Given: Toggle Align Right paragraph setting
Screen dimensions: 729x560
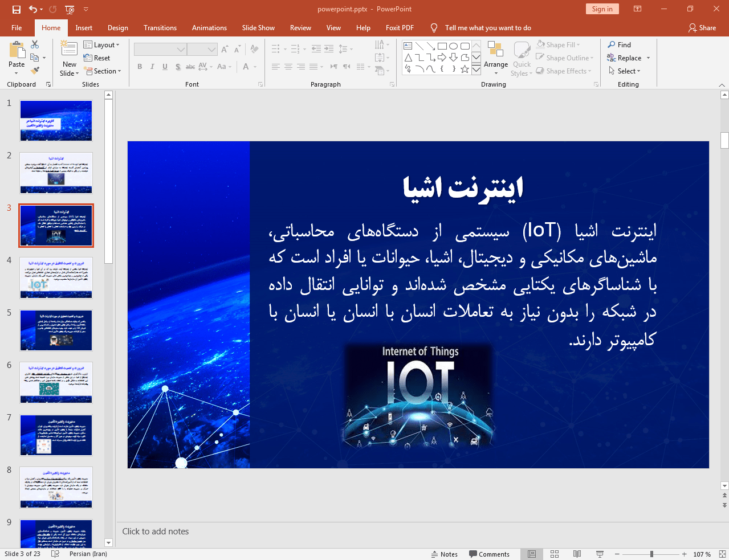Looking at the screenshot, I should 301,67.
